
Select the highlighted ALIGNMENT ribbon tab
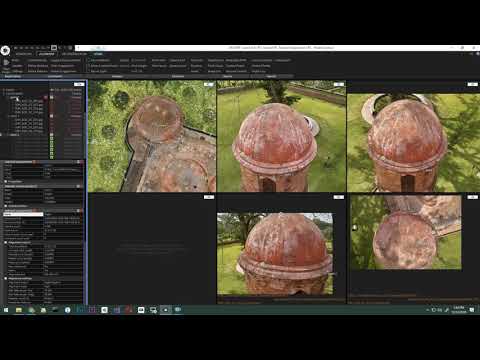(46, 54)
